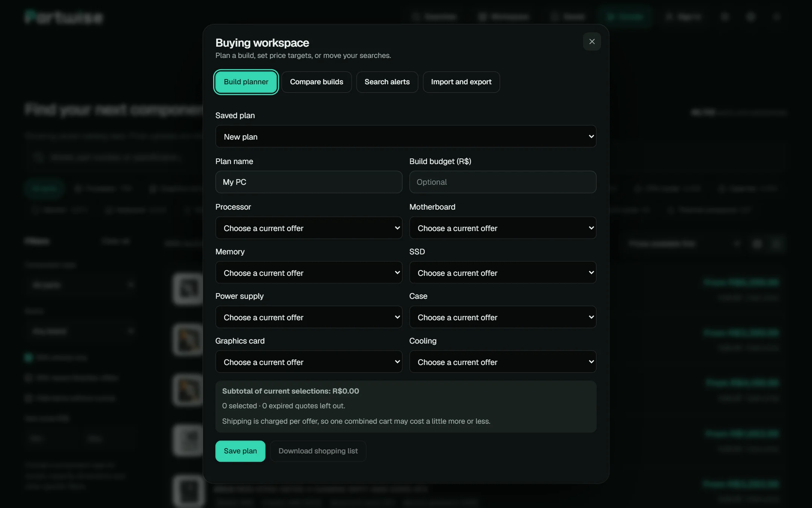Open the Memory offer dropdown
This screenshot has width=812, height=508.
(309, 273)
